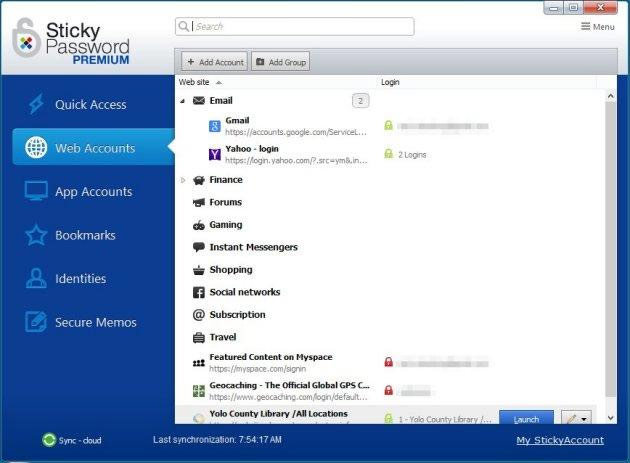Click the Instant Messengers speech bubble icon
Image resolution: width=630 pixels, height=463 pixels.
[199, 247]
